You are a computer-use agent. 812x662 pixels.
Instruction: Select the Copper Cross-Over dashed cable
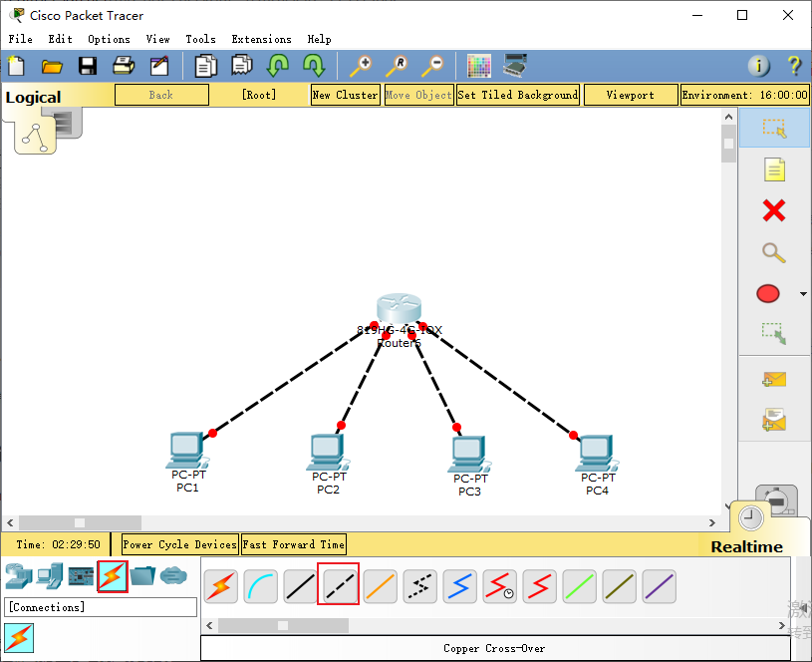340,585
